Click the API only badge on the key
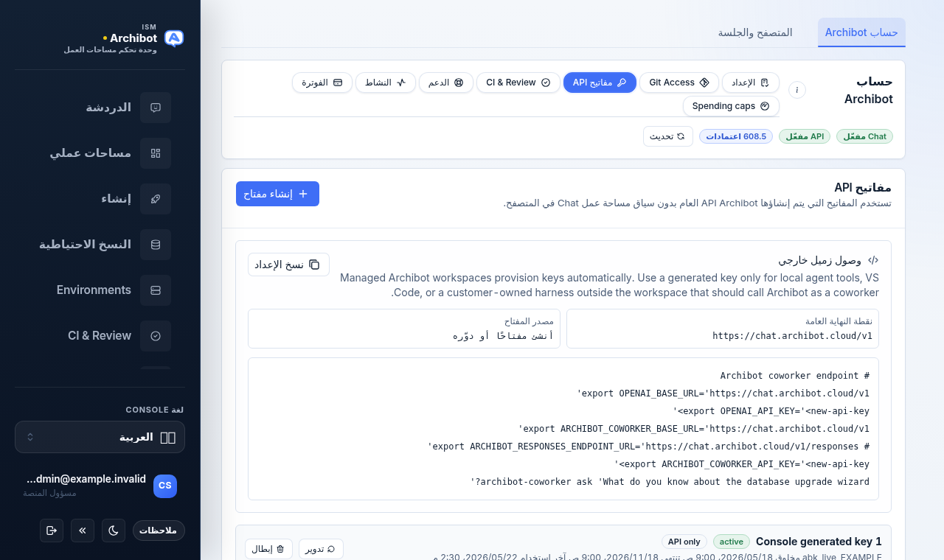The width and height of the screenshot is (944, 560). [x=684, y=542]
